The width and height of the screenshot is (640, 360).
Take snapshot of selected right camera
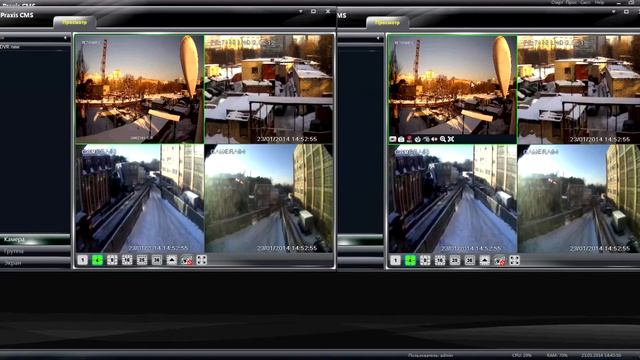coord(401,139)
